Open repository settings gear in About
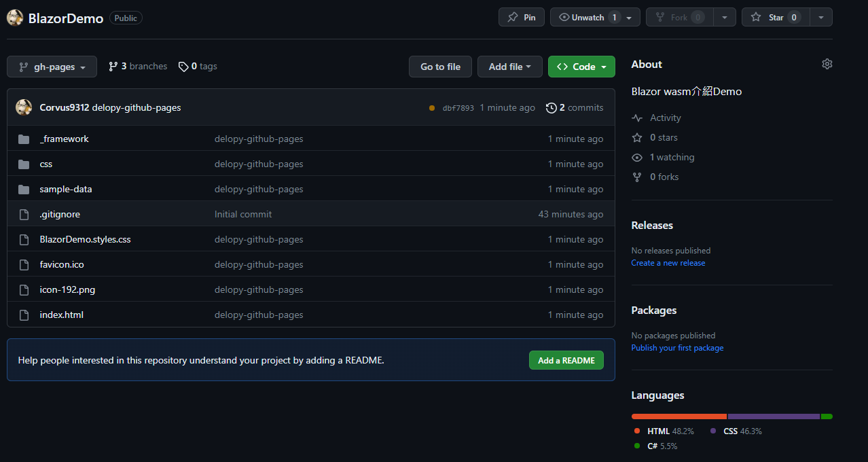The height and width of the screenshot is (462, 868). click(827, 64)
